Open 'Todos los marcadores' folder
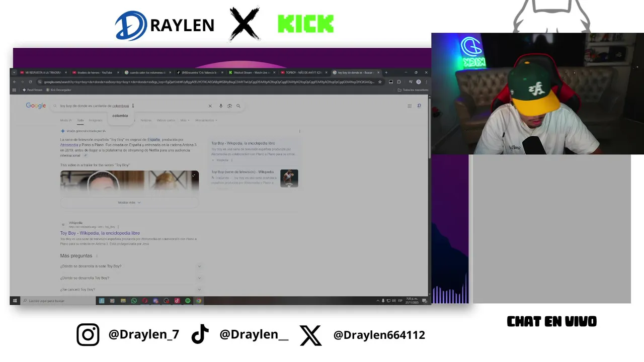 413,90
